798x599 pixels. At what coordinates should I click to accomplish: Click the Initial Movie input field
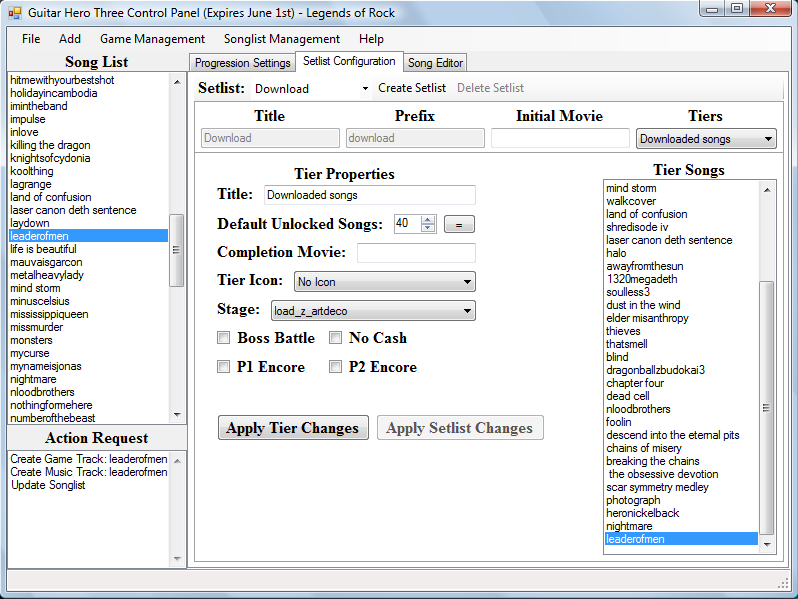560,138
